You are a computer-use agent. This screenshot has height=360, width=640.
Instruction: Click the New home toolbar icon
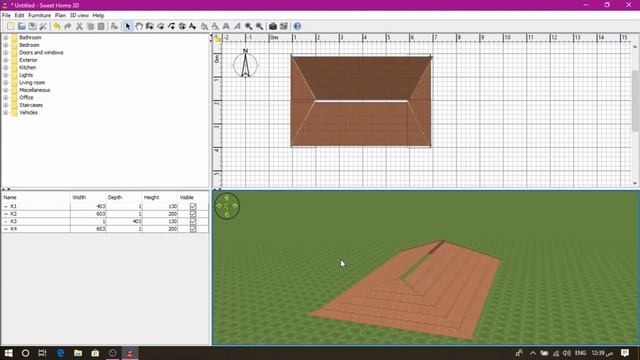(x=11, y=26)
